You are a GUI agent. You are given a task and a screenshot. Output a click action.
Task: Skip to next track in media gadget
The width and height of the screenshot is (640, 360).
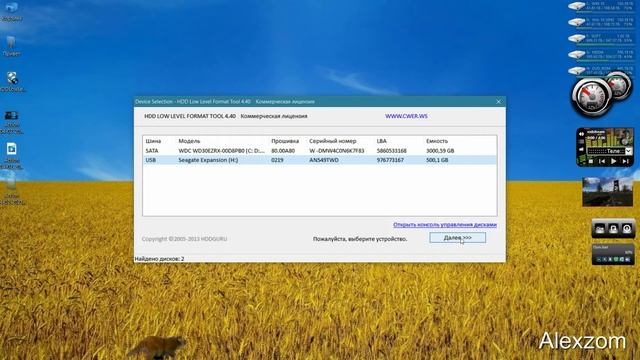(x=625, y=161)
